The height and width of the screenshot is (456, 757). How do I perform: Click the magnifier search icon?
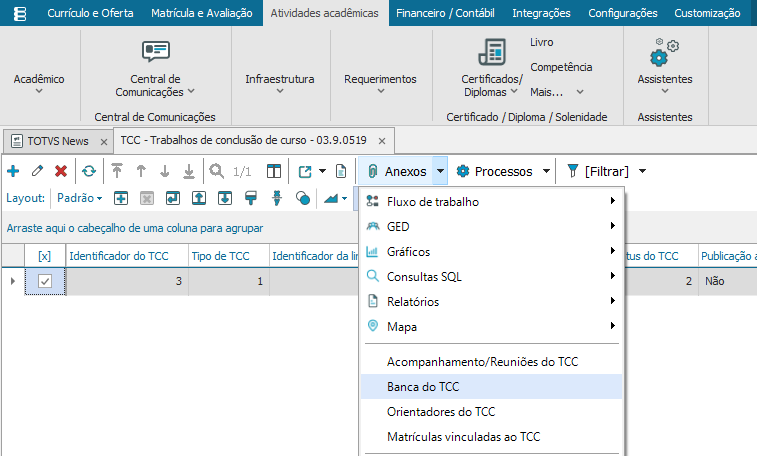tap(217, 171)
